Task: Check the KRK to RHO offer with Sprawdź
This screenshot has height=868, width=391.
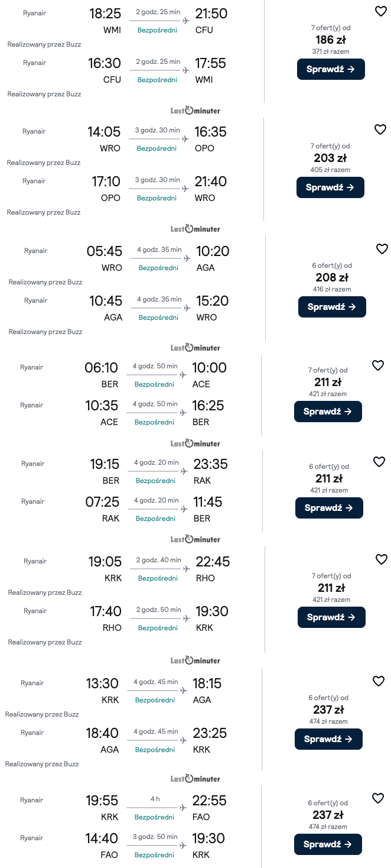Action: (331, 617)
